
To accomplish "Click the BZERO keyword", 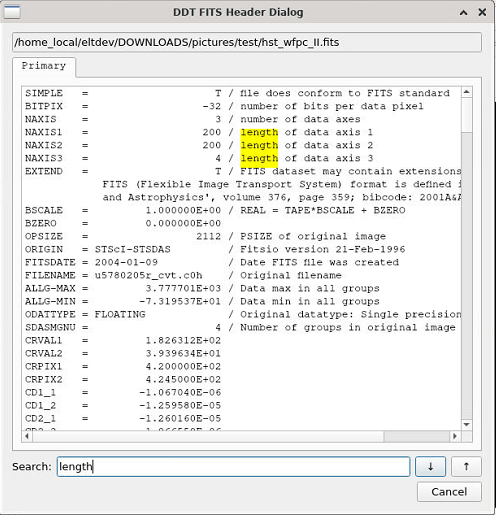I will [x=41, y=223].
